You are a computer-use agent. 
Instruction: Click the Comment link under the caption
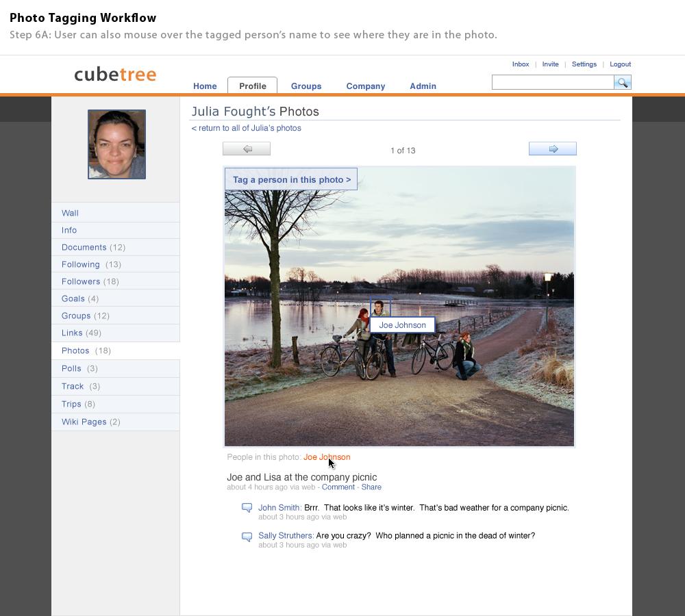point(338,487)
